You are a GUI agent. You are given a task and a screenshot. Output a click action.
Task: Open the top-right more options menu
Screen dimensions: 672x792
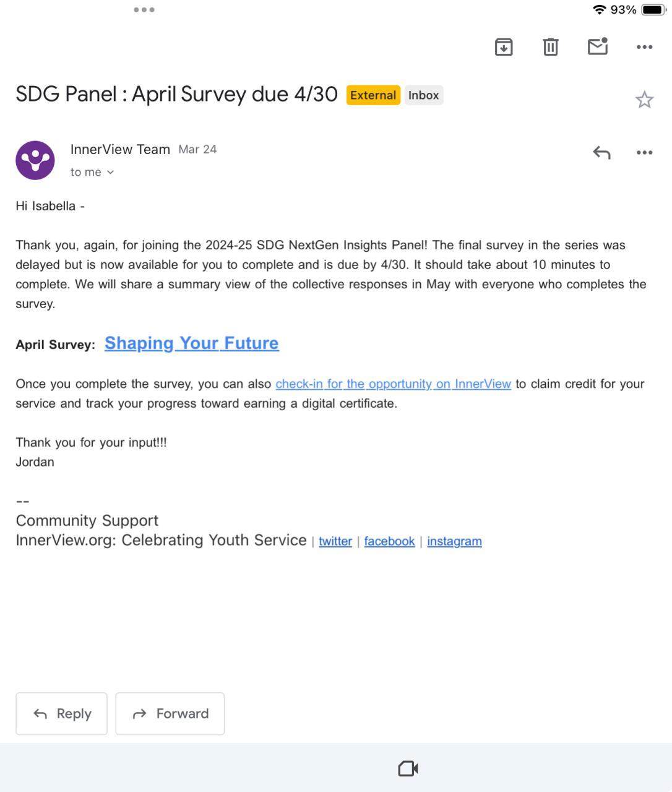point(644,47)
